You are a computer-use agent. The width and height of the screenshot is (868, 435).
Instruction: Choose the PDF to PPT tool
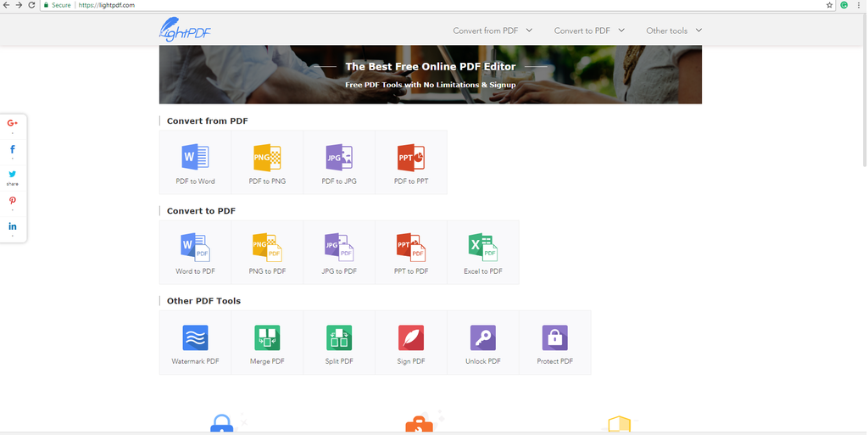(411, 161)
